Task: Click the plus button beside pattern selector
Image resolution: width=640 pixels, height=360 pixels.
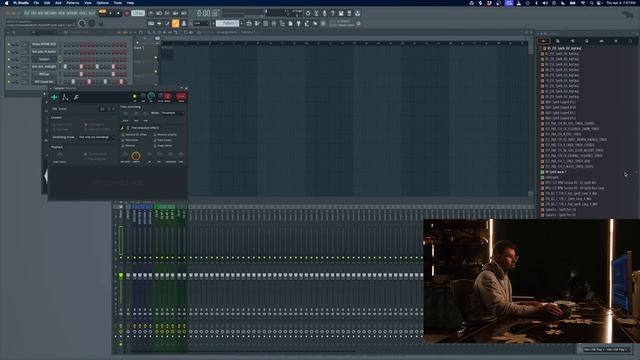Action: [x=242, y=23]
